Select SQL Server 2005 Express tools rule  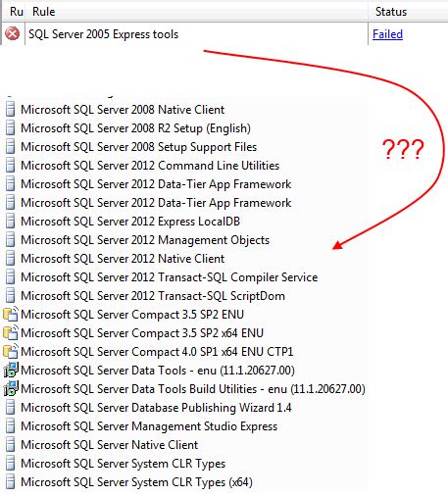click(x=103, y=34)
